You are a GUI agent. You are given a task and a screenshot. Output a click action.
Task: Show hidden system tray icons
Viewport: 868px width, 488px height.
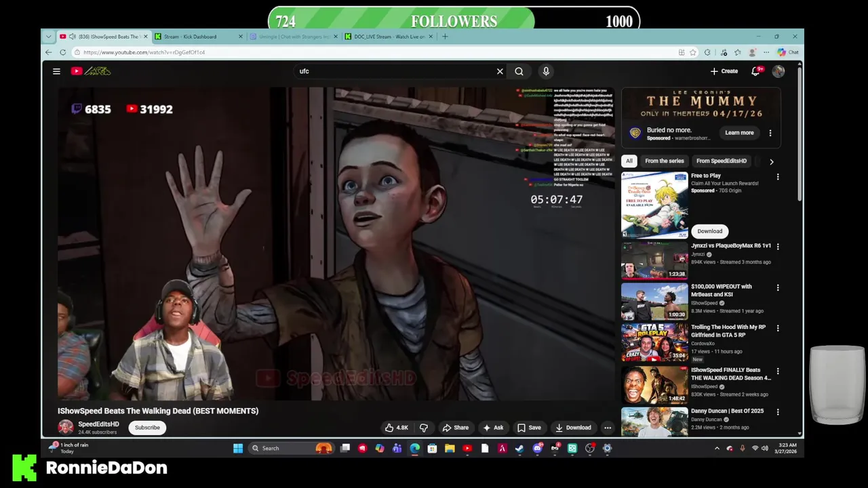(x=717, y=448)
